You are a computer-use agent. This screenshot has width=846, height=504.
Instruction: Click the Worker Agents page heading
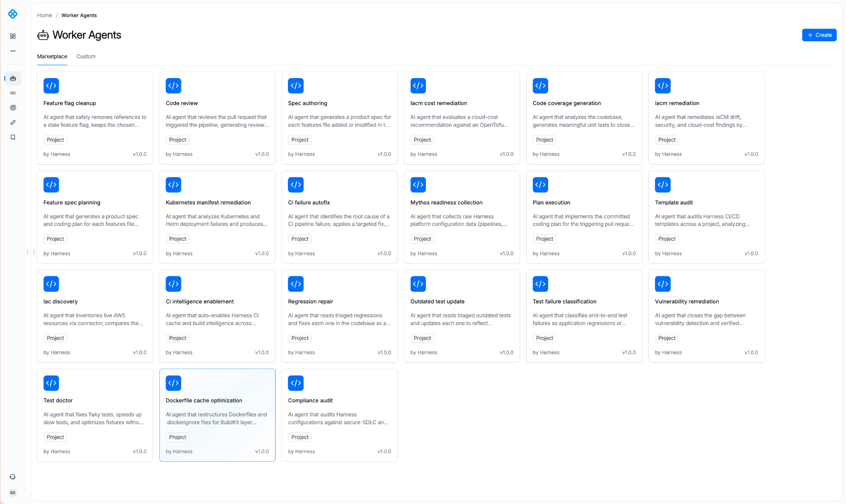point(87,35)
